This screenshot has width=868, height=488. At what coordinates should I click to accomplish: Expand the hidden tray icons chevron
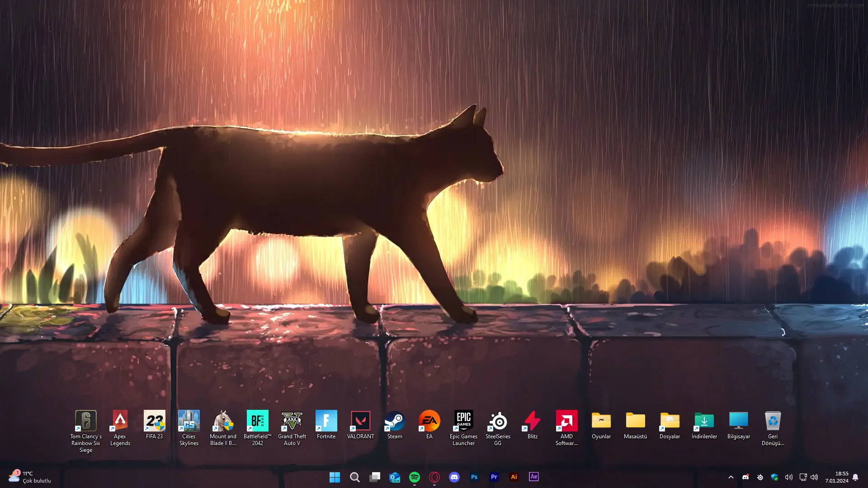[731, 477]
